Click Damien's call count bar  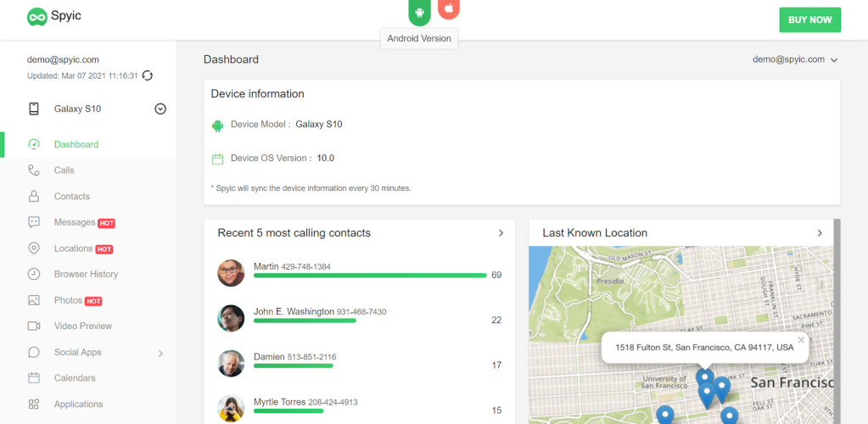(294, 365)
